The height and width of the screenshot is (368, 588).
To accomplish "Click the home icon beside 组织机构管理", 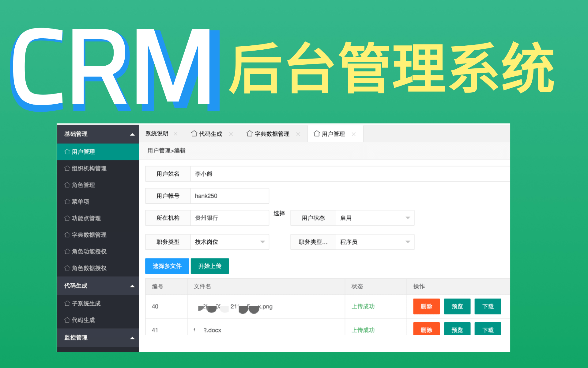I will point(67,168).
